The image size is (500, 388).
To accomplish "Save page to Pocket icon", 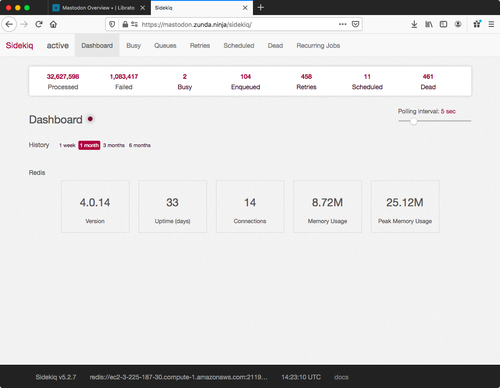I will tap(355, 24).
